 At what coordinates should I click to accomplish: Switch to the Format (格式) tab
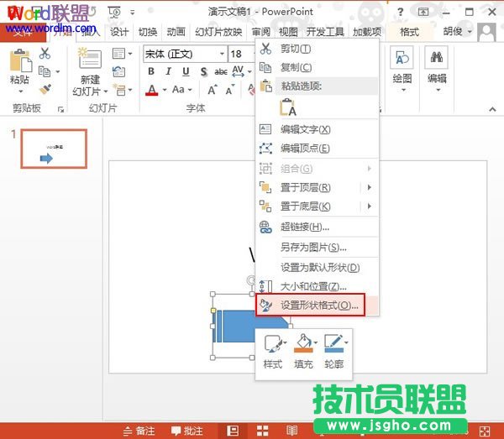pos(409,32)
